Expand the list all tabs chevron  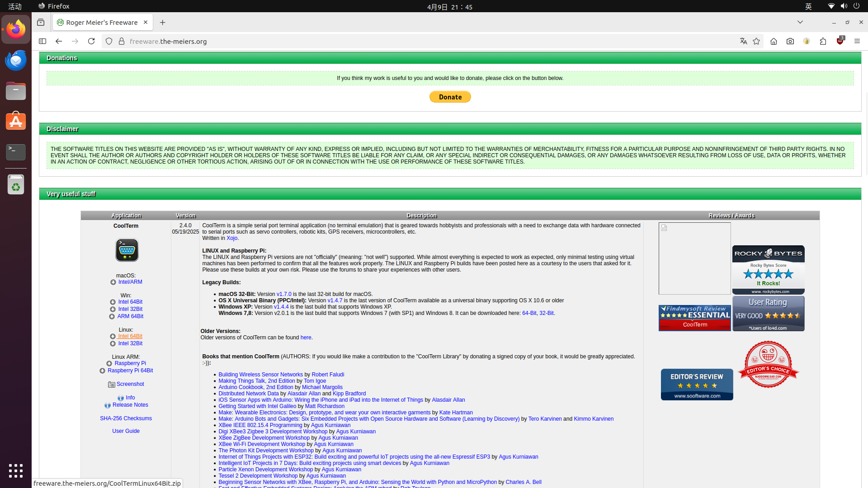click(800, 22)
